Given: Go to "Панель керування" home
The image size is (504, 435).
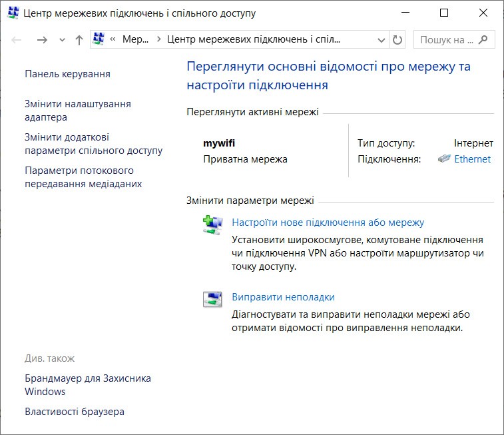Looking at the screenshot, I should coord(67,74).
